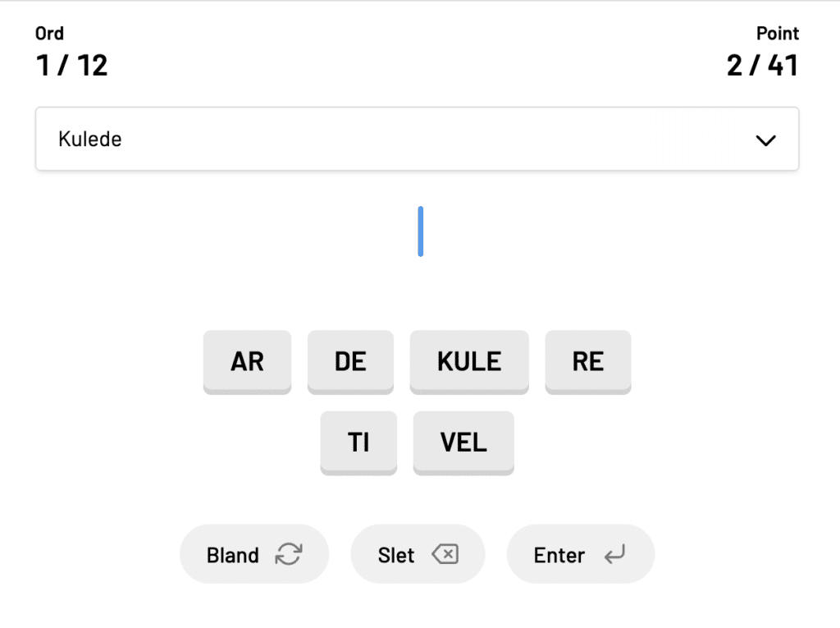Add the VEL syllable tile

(x=463, y=442)
